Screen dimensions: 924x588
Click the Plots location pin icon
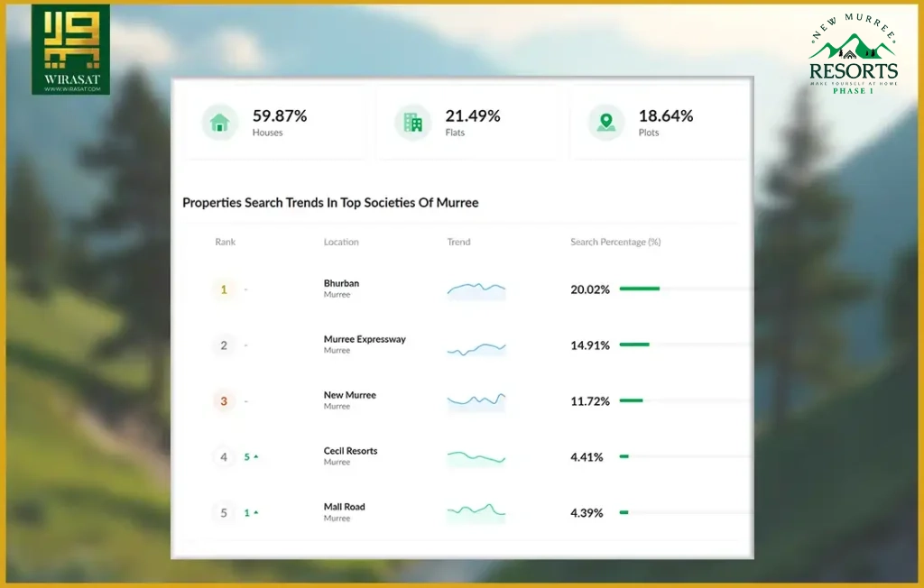click(x=605, y=123)
